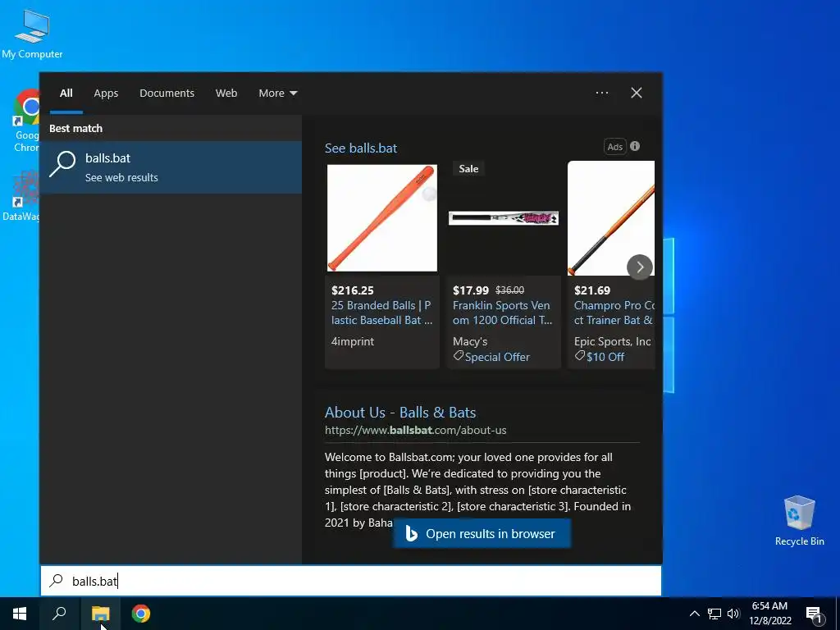The height and width of the screenshot is (630, 840).
Task: Open About Us - Balls & Bats link
Action: (400, 413)
